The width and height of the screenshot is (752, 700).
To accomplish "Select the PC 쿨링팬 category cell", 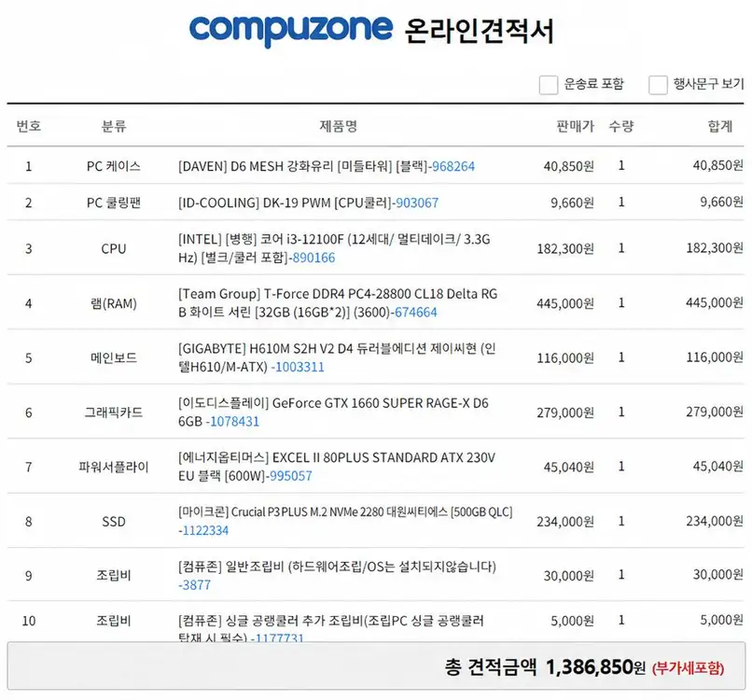I will click(114, 203).
